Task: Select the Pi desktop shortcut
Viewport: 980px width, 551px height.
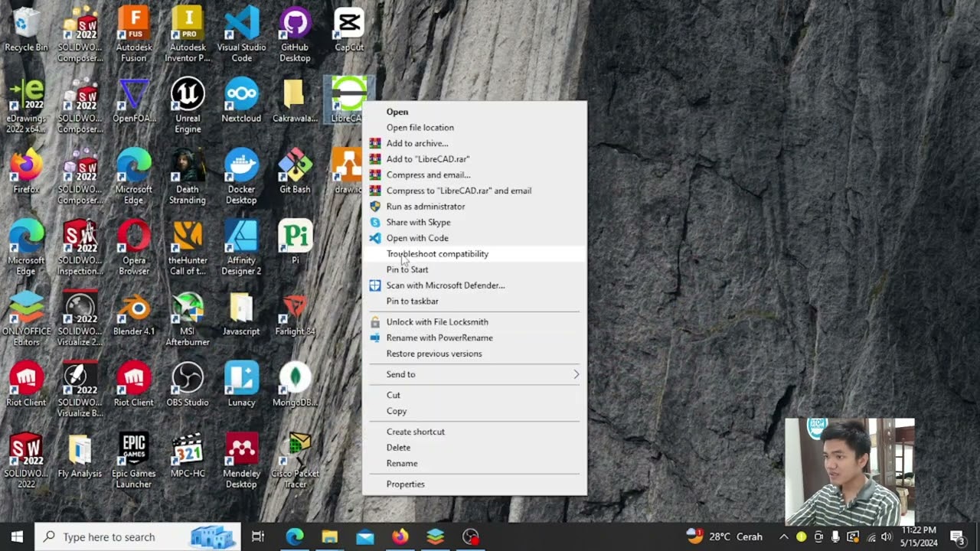Action: [295, 243]
